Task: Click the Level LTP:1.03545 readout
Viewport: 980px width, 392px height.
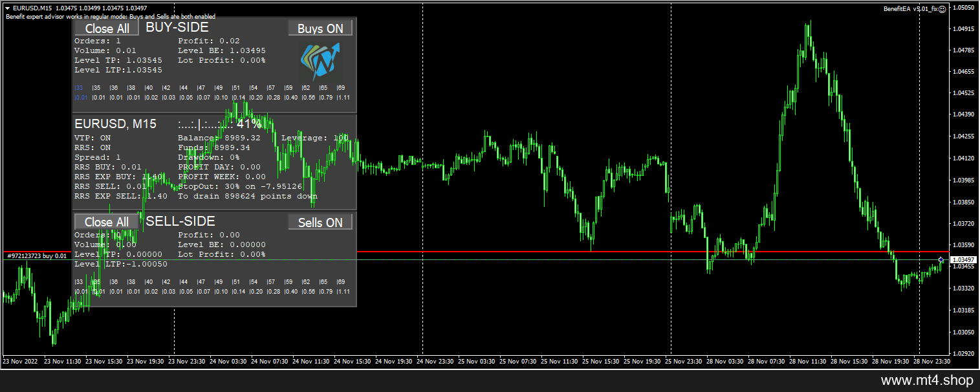Action: [x=118, y=70]
